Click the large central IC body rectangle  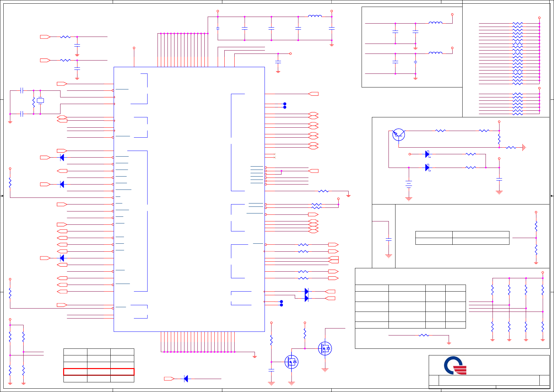click(x=189, y=199)
